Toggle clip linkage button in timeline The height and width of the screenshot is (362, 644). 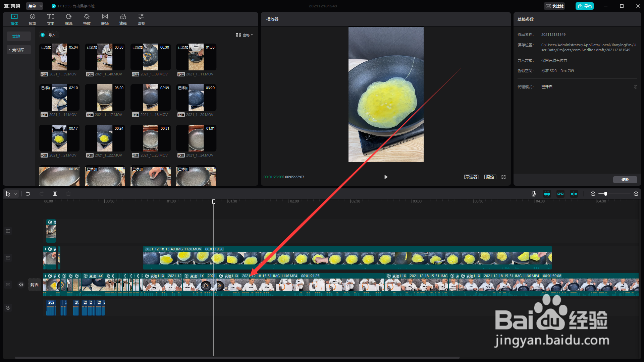point(560,194)
